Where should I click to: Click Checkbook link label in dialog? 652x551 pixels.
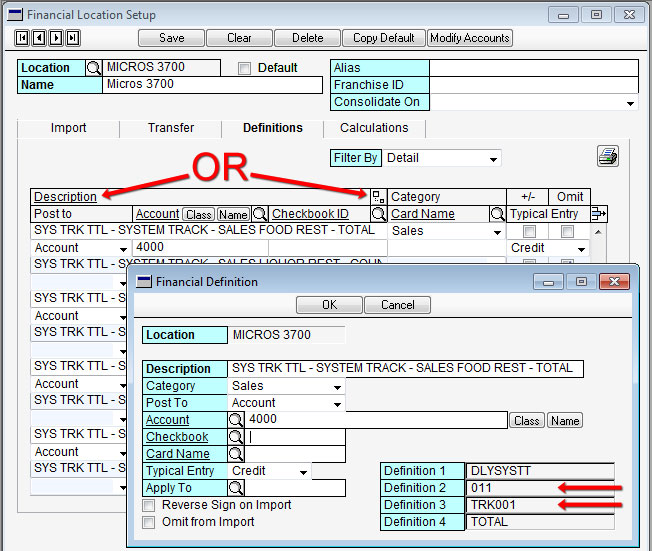177,437
